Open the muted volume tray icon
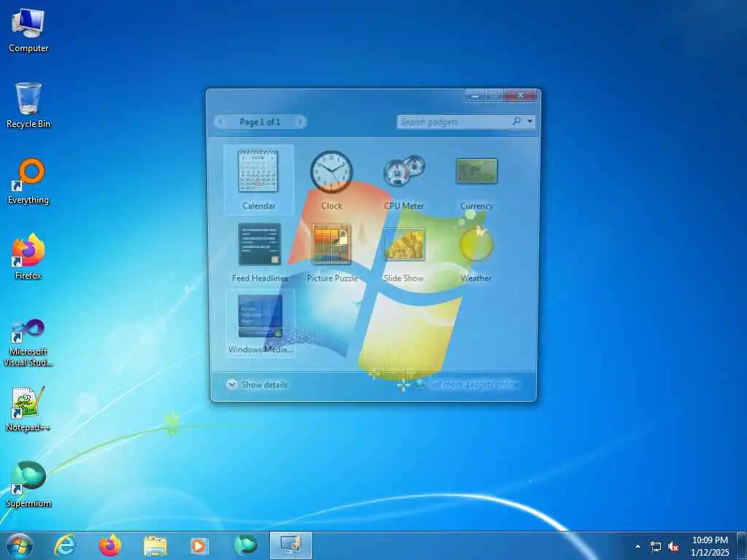747x560 pixels. click(673, 547)
